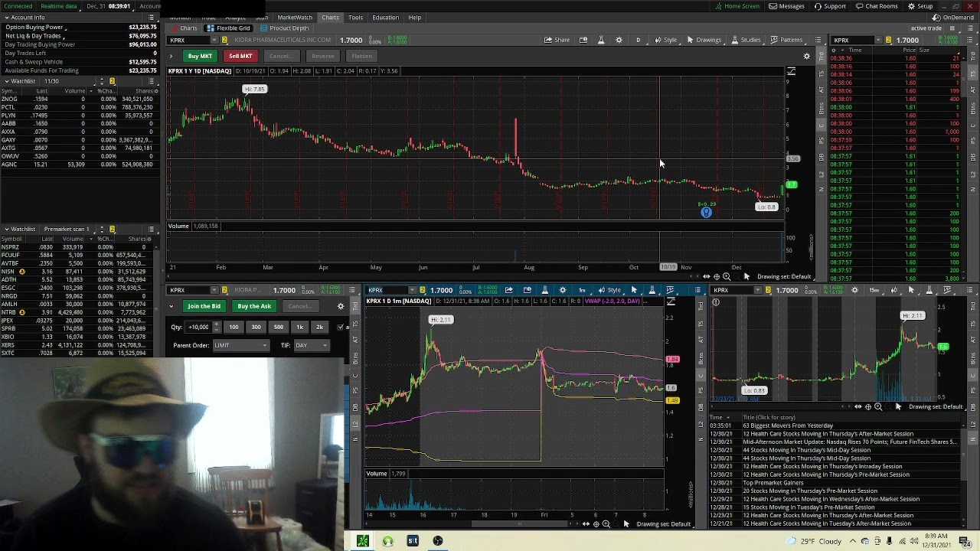Open main chart studies flask icon
Viewport: 980px width, 551px height.
click(x=601, y=40)
